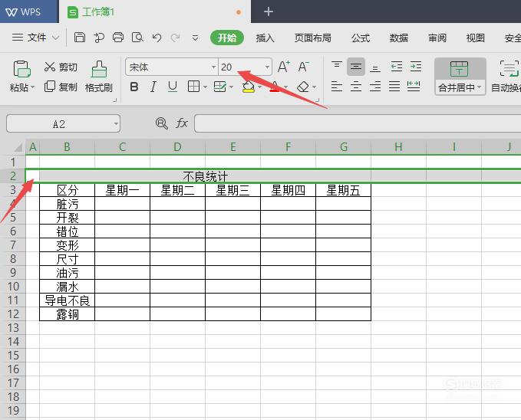Toggle Italic formatting
The height and width of the screenshot is (420, 521).
pyautogui.click(x=153, y=87)
